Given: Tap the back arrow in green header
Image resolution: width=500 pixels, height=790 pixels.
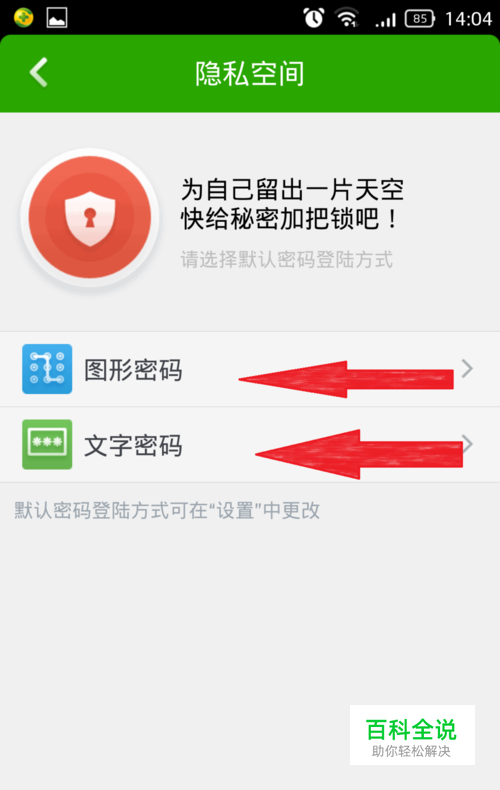Looking at the screenshot, I should point(39,73).
